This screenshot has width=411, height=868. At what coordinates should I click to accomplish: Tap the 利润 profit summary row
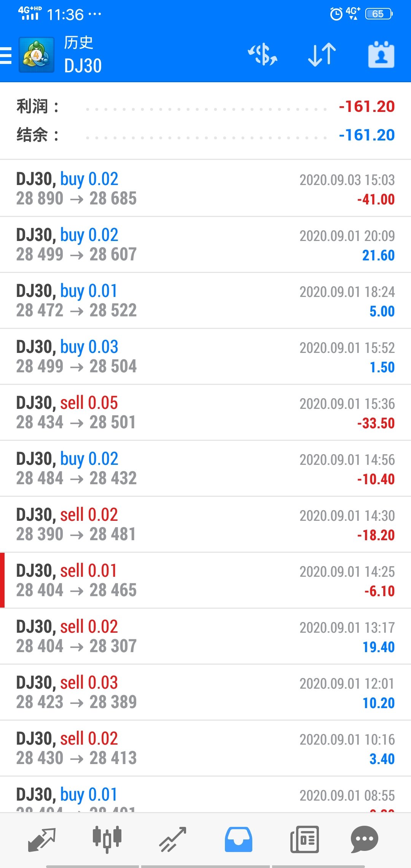[205, 107]
